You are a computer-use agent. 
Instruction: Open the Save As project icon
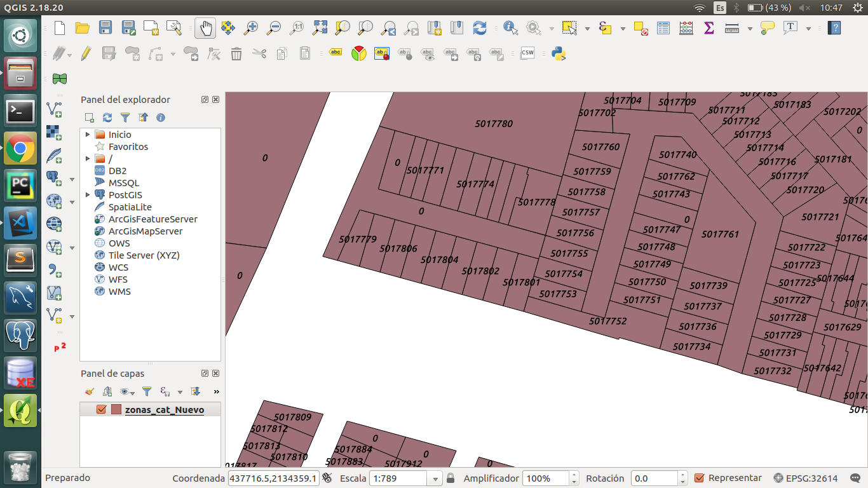point(129,28)
